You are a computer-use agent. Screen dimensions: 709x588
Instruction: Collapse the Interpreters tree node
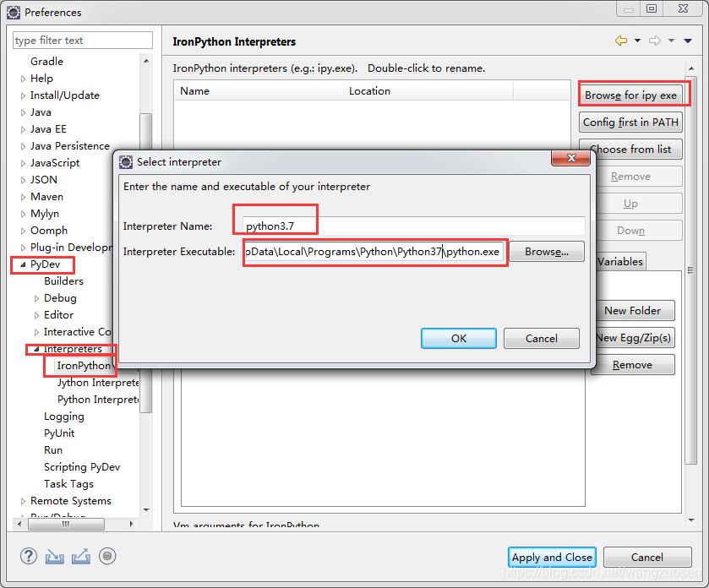(36, 349)
